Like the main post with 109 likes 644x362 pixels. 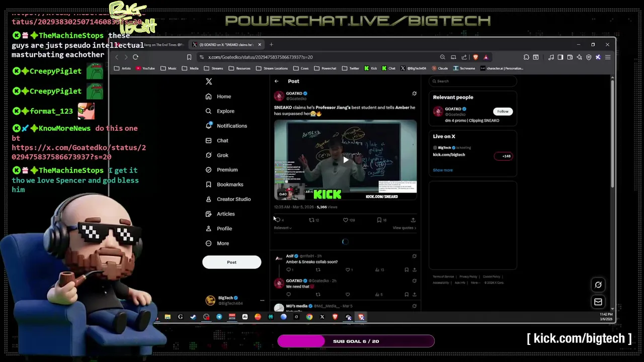coord(345,220)
